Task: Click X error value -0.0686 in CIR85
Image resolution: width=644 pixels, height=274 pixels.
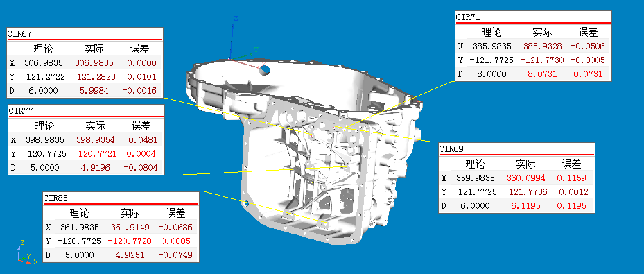Action: click(x=175, y=227)
